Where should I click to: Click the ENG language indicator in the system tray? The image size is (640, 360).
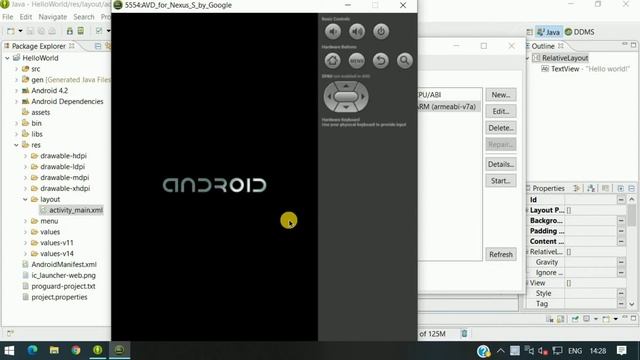pos(575,351)
